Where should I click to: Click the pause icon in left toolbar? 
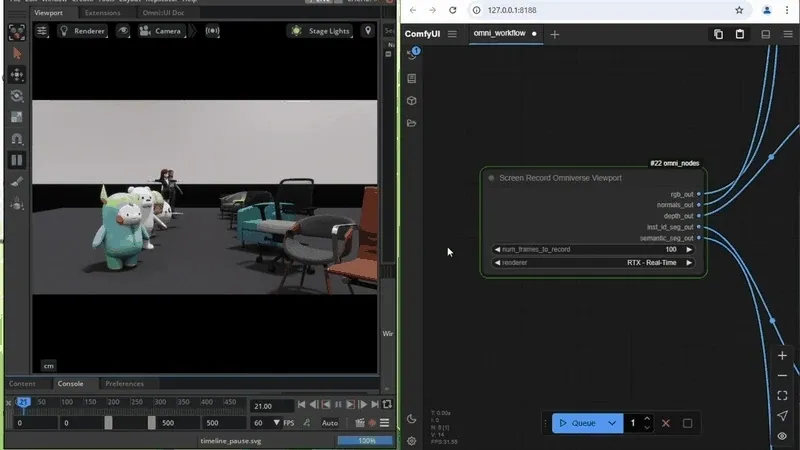17,160
